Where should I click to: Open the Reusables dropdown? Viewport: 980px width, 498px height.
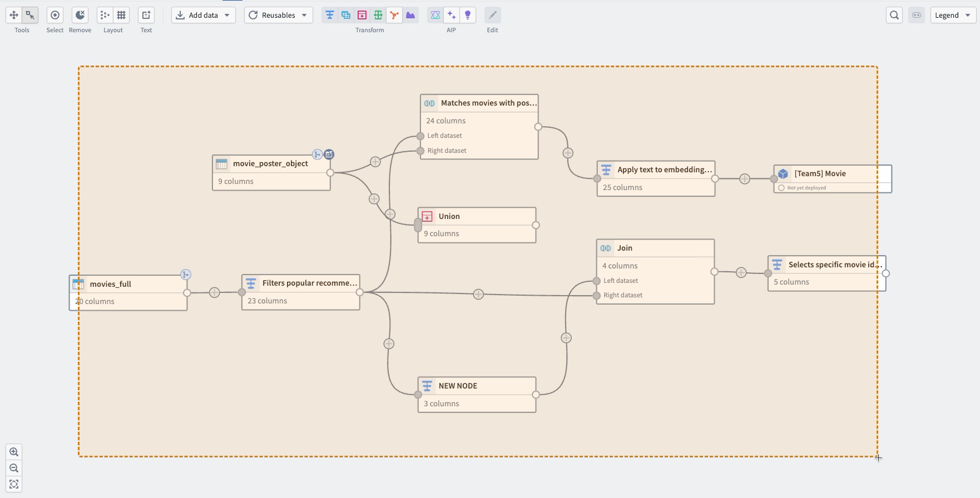pyautogui.click(x=279, y=15)
